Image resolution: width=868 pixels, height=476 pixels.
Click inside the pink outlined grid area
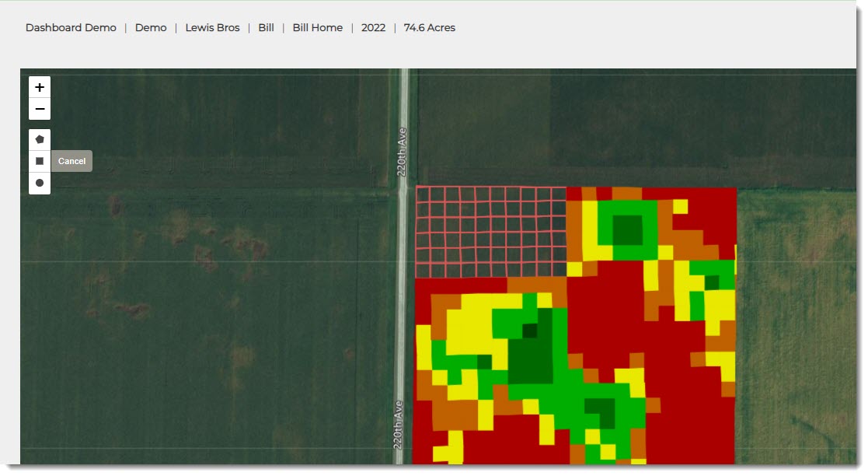(490, 231)
